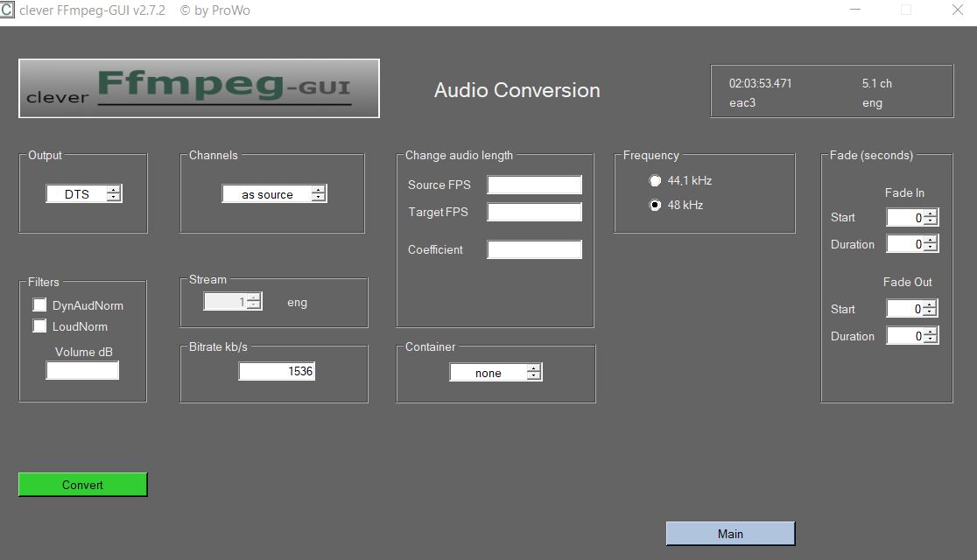Click the Fade Out Duration spinner arrows
Viewport: 977px width, 560px height.
coord(931,336)
